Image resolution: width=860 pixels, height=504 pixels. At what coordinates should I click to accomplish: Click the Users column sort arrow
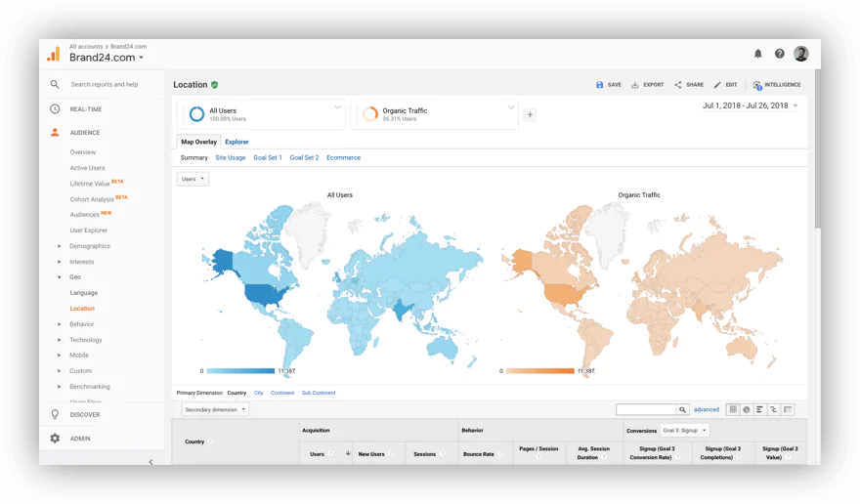348,453
